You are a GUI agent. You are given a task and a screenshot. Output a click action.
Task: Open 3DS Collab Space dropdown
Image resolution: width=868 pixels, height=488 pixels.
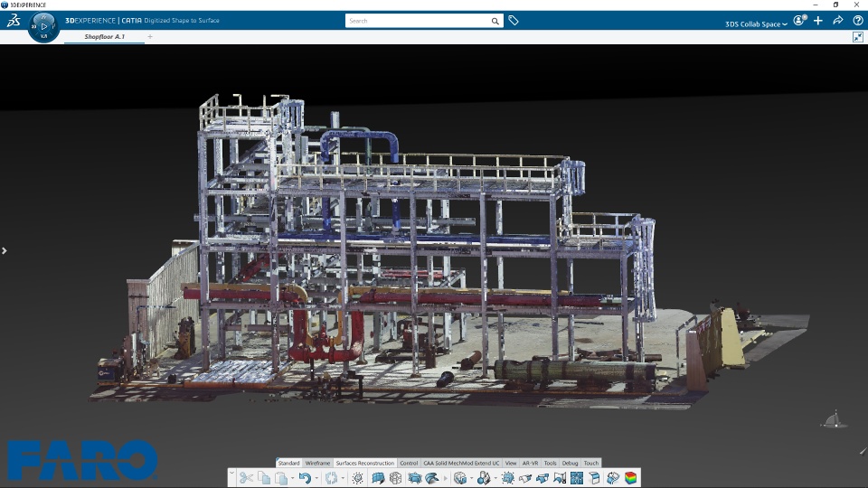tap(756, 23)
